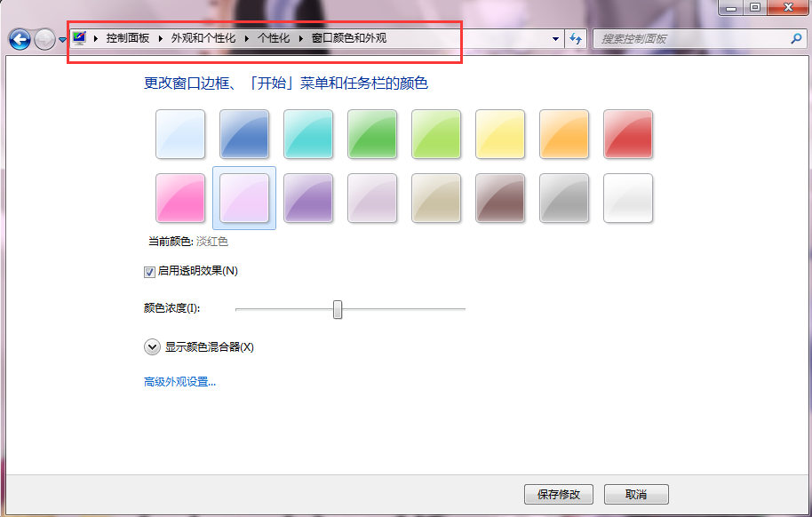Screen dimensions: 812x517
Task: Click the 当前颜色: 淡红色 text
Action: click(x=188, y=242)
